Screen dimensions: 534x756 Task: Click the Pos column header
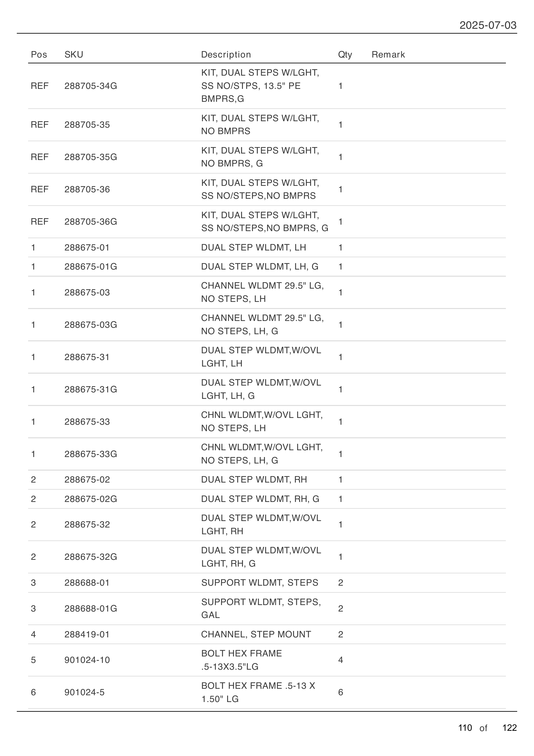click(39, 54)
